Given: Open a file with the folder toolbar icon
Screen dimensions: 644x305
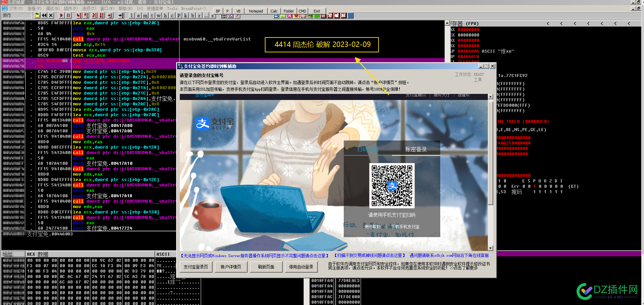Looking at the screenshot, I should 37,16.
